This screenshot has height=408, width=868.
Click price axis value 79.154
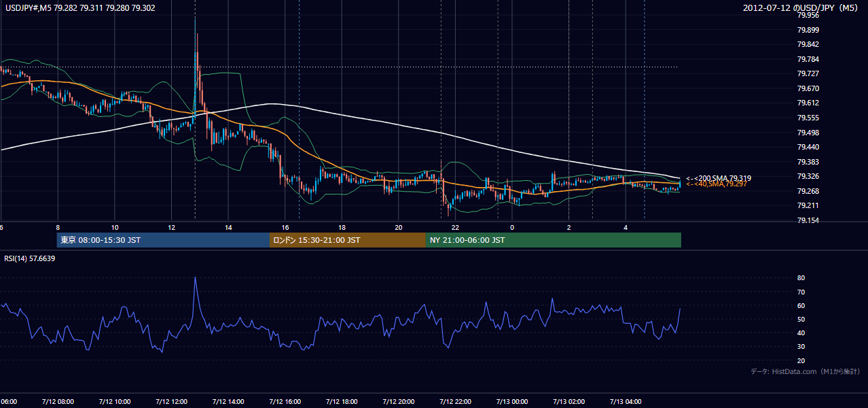pyautogui.click(x=808, y=220)
